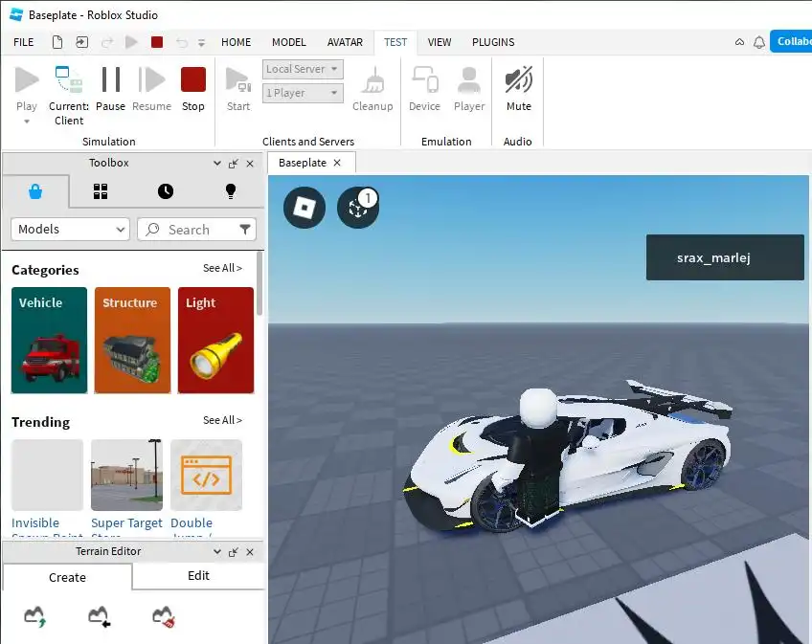
Task: Click the Toolbox vertical scrollbar
Action: coord(259,283)
